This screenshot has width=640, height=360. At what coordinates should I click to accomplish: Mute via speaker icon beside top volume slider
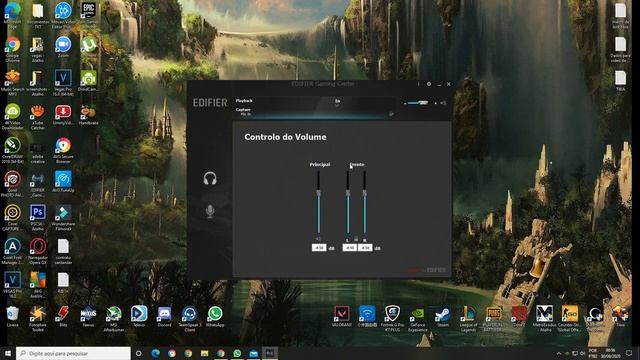pos(443,103)
